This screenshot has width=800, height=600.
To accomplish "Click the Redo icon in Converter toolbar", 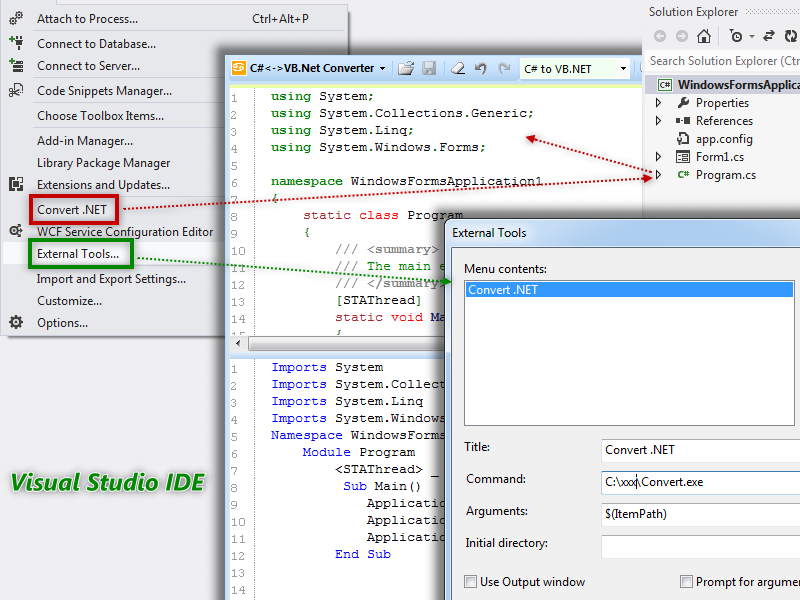I will (x=504, y=68).
